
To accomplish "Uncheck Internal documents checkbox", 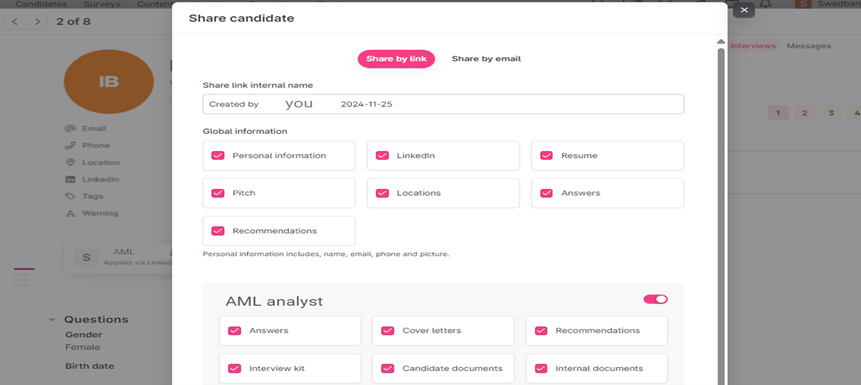I will coord(541,369).
